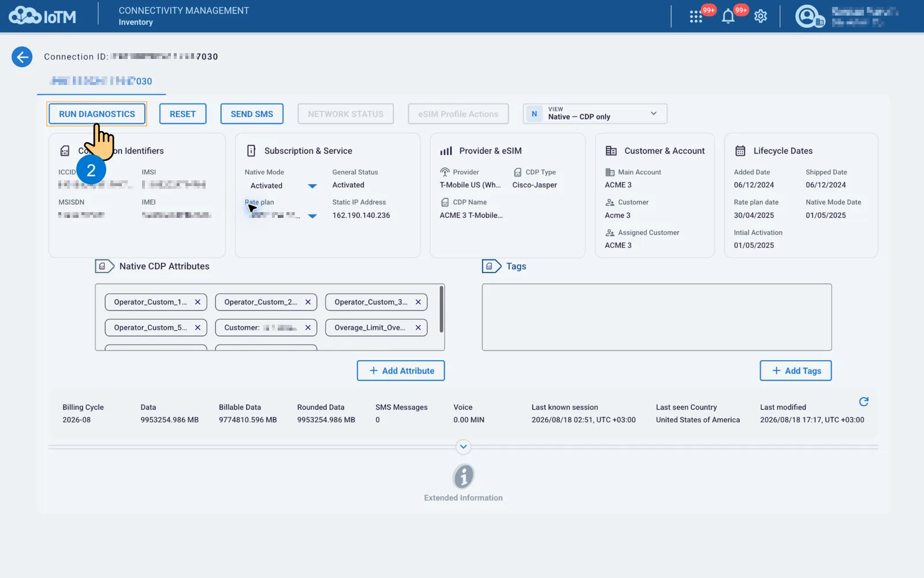Viewport: 924px width, 578px height.
Task: Click the RUN DIAGNOSTICS button
Action: coord(97,114)
